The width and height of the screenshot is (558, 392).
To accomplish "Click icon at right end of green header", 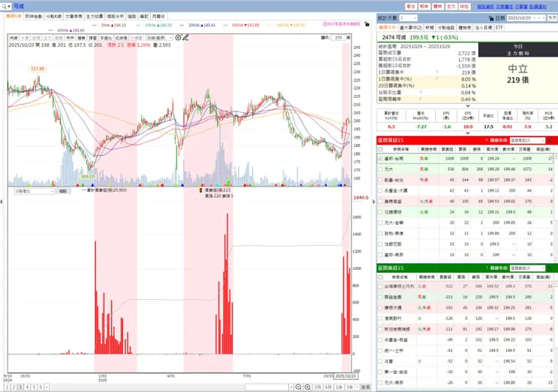I will tap(549, 268).
